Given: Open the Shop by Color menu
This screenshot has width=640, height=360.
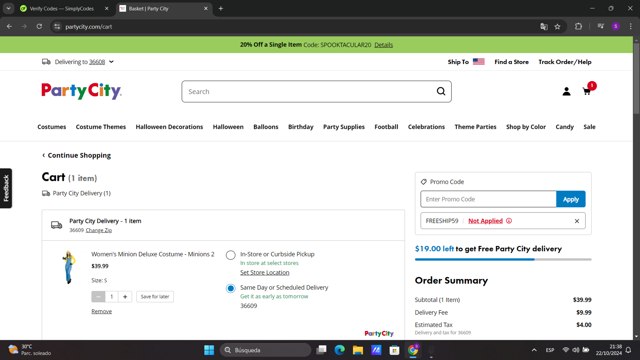Looking at the screenshot, I should pos(526,127).
